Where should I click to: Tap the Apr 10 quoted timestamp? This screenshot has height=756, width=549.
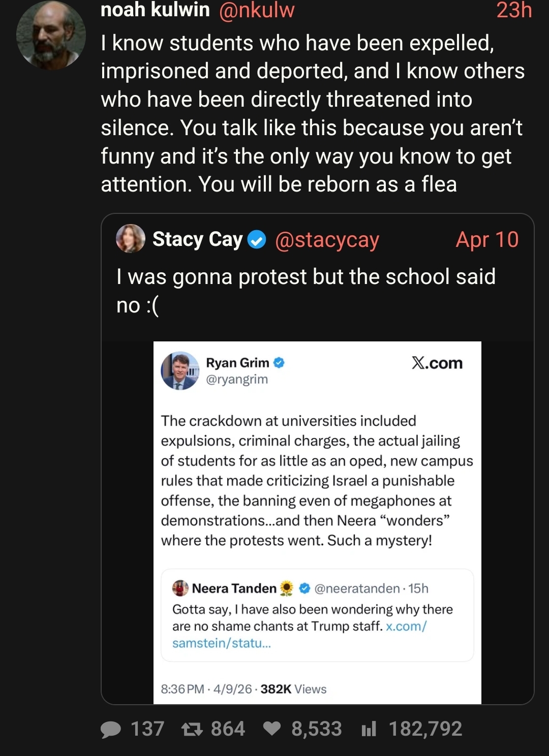(x=487, y=240)
